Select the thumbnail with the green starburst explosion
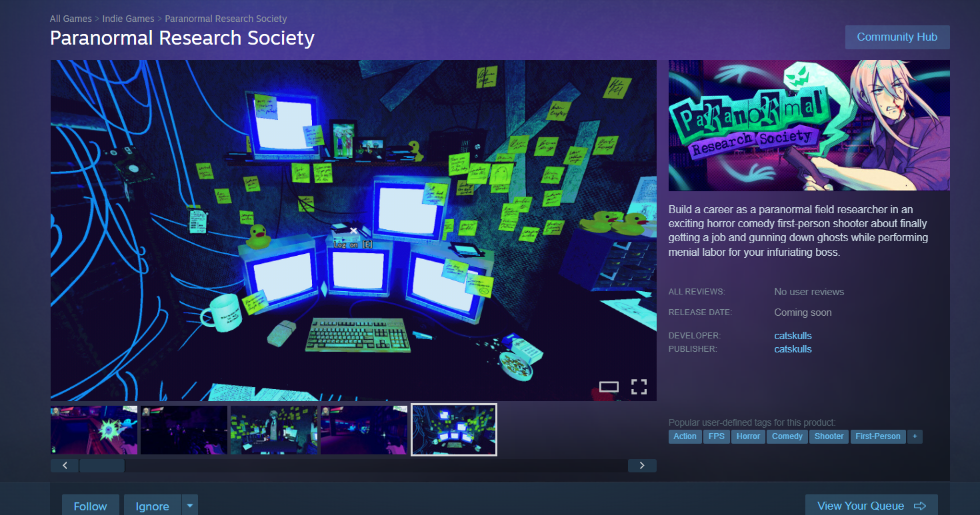Screen dimensions: 980x515 tap(94, 430)
